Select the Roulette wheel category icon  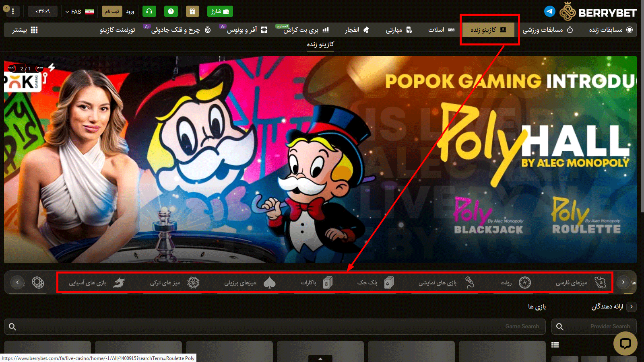click(524, 283)
